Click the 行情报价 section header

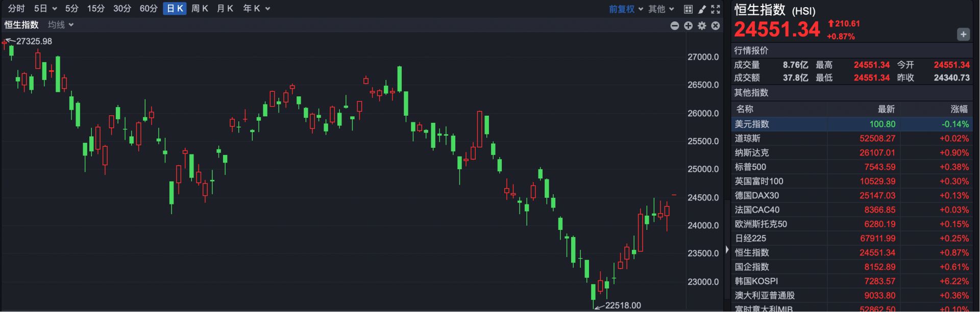coord(751,50)
